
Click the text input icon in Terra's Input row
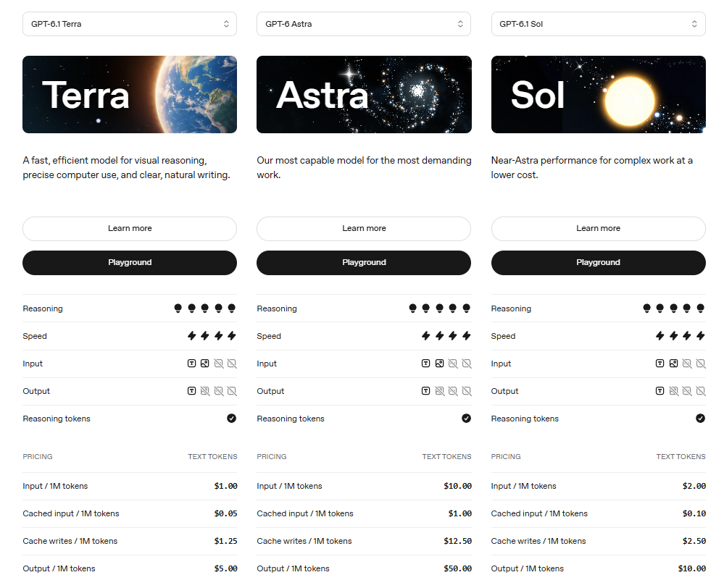coord(191,364)
